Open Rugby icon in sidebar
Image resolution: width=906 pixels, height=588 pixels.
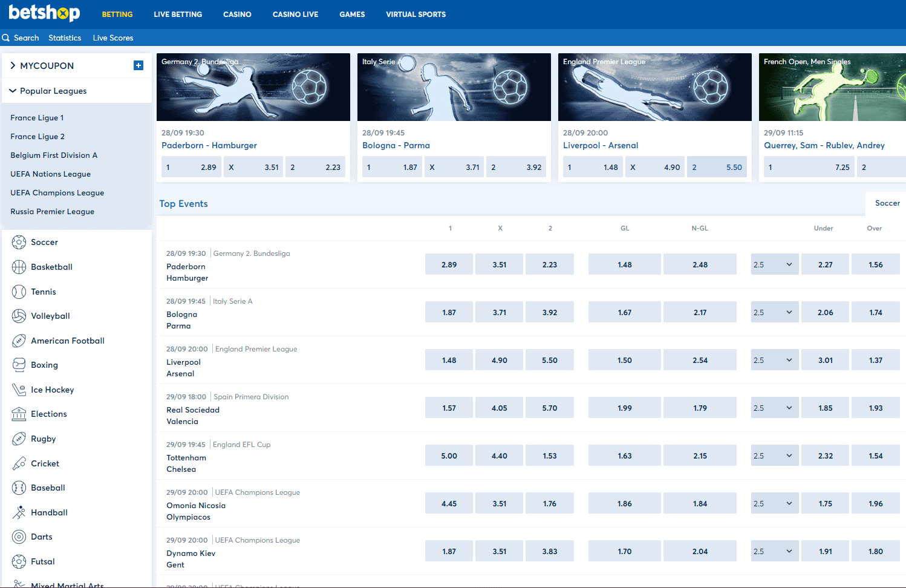pos(19,439)
